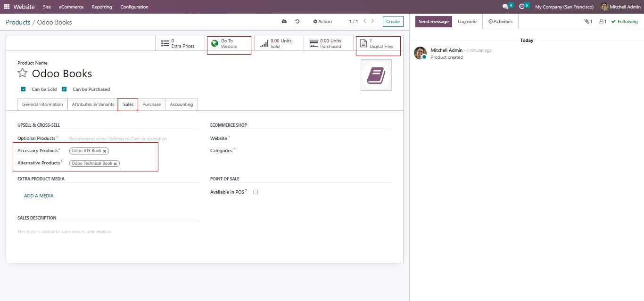The image size is (644, 301).
Task: Switch to the Attributes & Variants tab
Action: tap(93, 105)
